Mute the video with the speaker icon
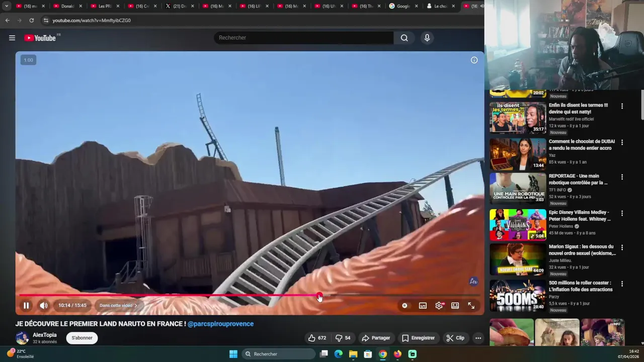Image resolution: width=644 pixels, height=362 pixels. coord(44,305)
